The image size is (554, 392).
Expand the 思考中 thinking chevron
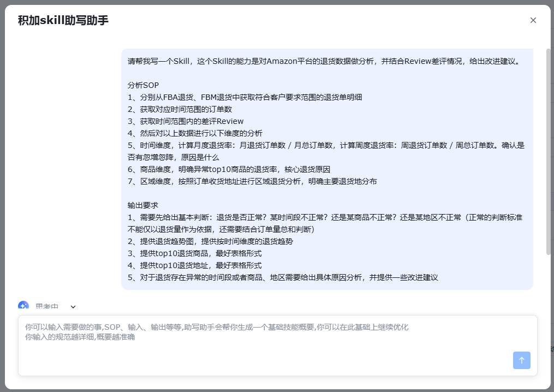pos(73,306)
